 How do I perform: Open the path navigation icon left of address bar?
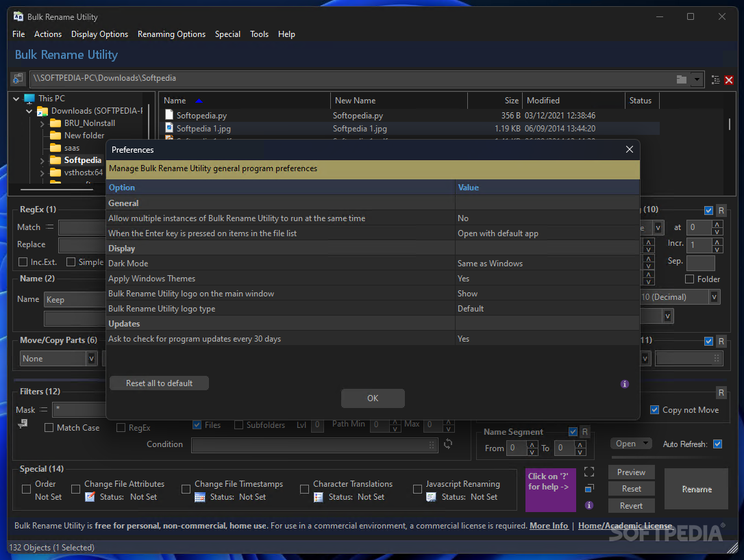[x=18, y=79]
